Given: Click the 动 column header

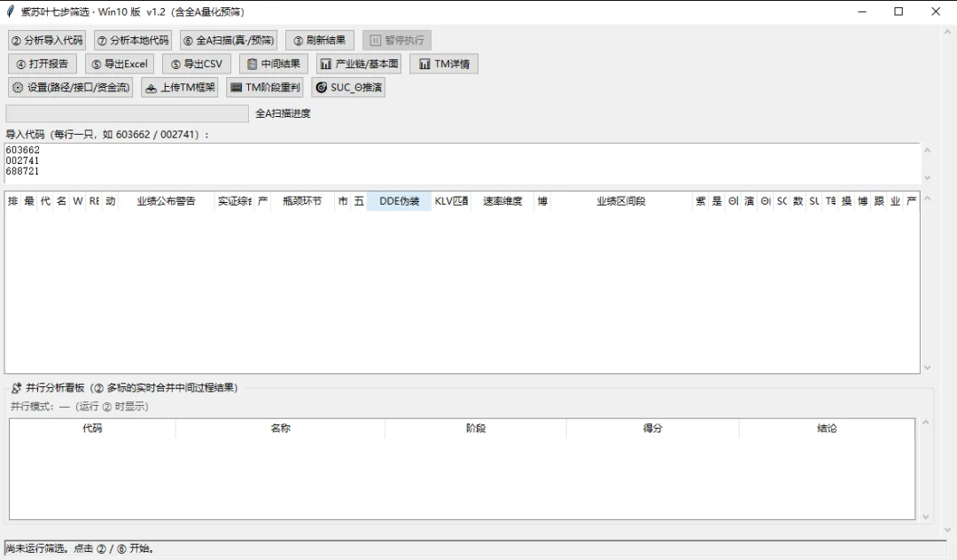Looking at the screenshot, I should (111, 201).
